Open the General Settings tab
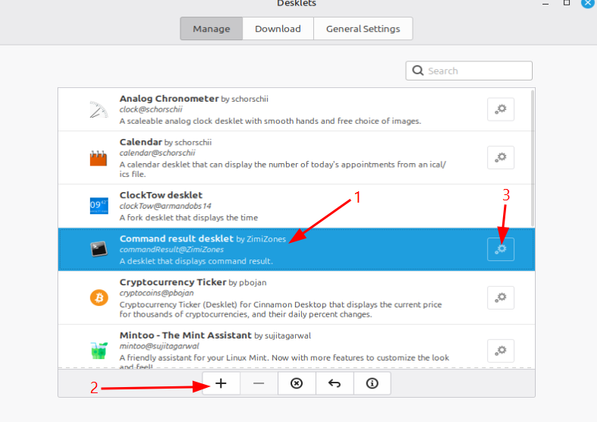The height and width of the screenshot is (422, 597). (363, 29)
